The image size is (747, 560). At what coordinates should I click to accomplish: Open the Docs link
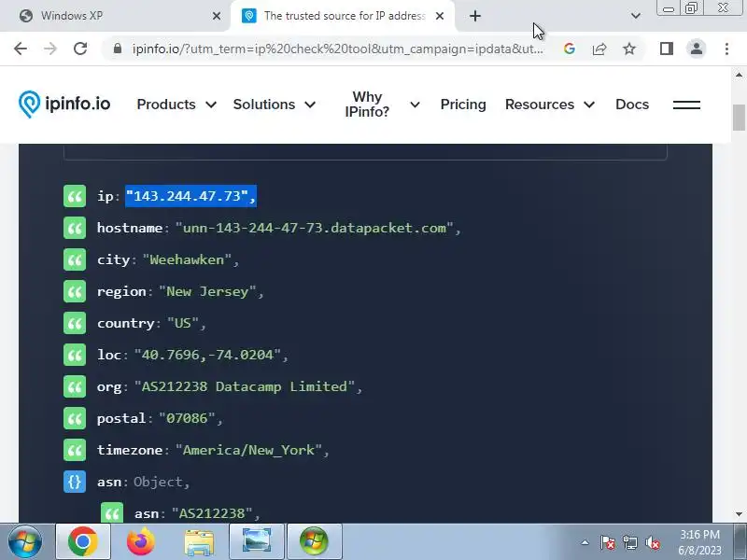click(x=632, y=105)
